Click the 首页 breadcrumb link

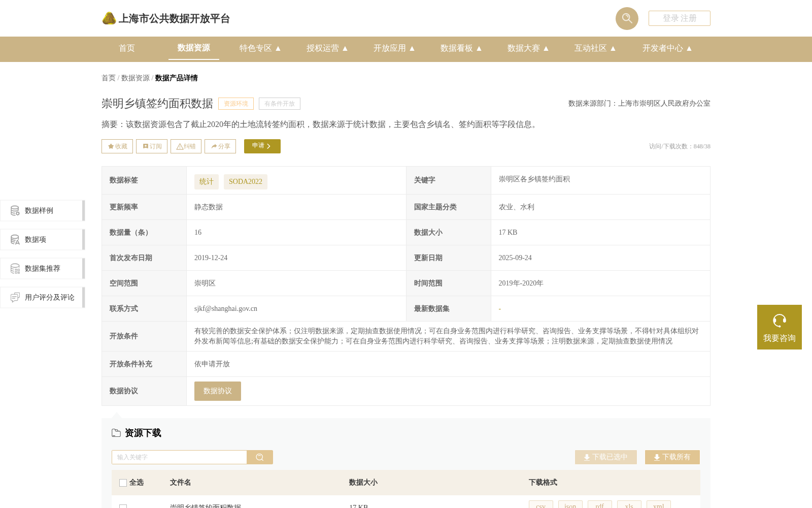click(109, 78)
